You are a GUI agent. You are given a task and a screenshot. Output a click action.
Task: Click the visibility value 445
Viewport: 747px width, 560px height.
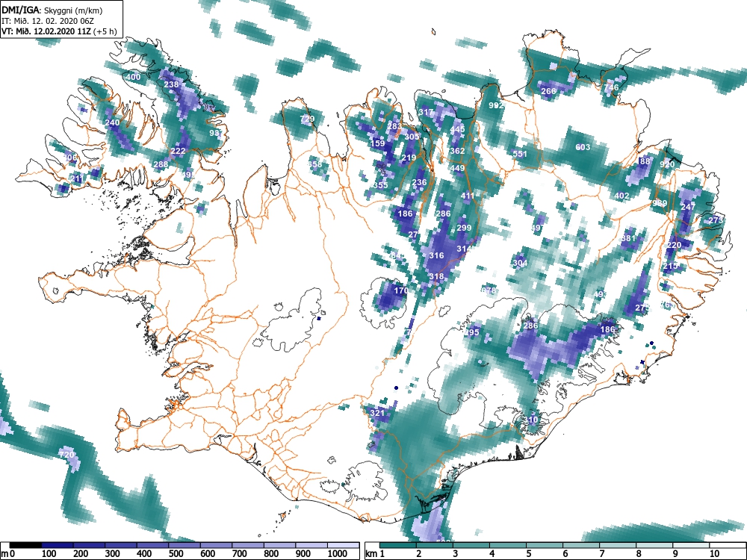tap(457, 129)
